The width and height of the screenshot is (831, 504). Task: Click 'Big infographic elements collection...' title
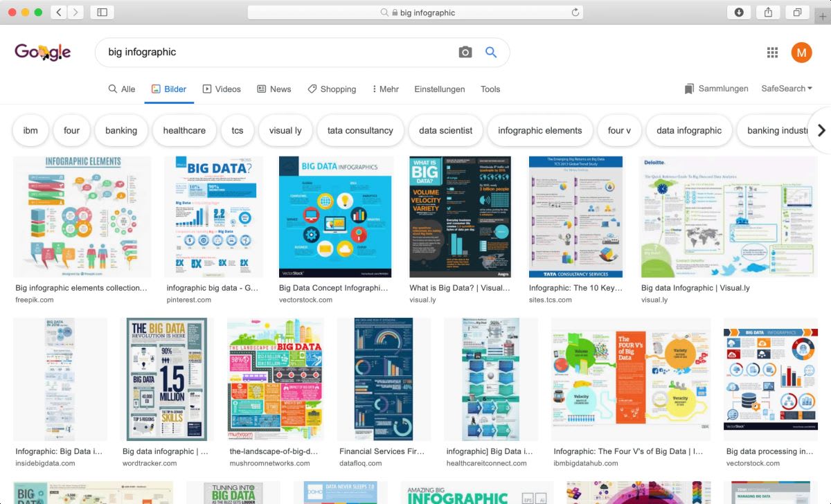(82, 288)
